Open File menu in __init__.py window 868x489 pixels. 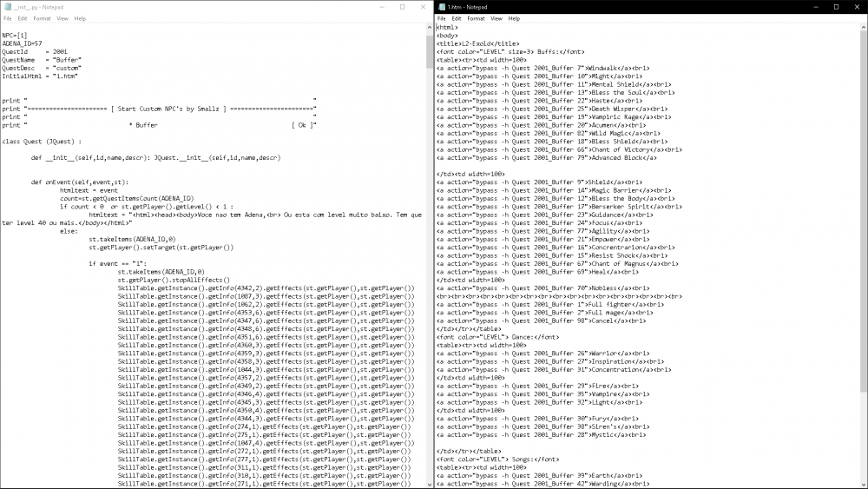(x=7, y=17)
